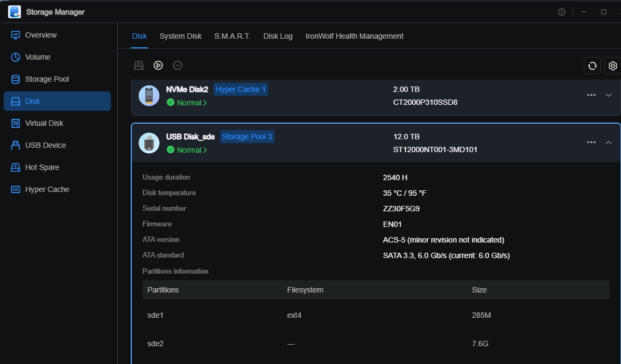This screenshot has width=621, height=364.
Task: Select partition row sde1
Action: 376,315
